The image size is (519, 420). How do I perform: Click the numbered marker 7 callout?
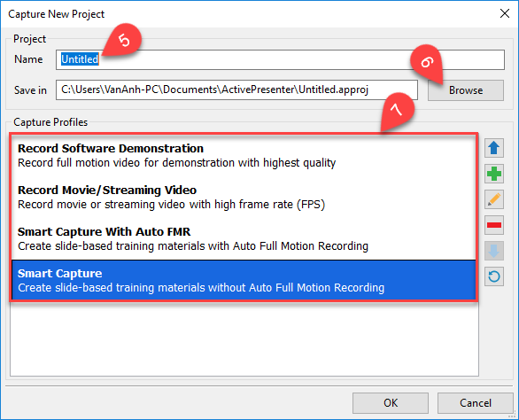397,110
